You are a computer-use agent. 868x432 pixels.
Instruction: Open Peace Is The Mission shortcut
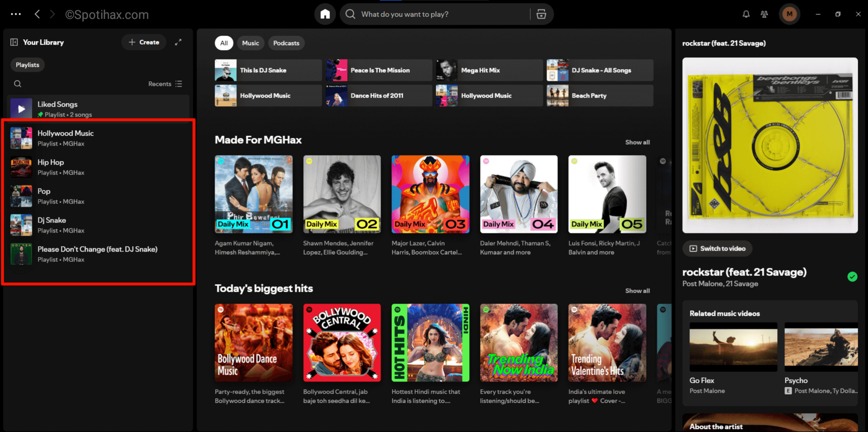(379, 70)
